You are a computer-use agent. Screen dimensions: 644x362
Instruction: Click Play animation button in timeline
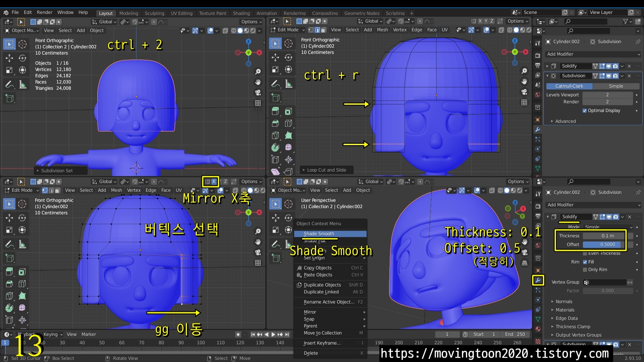[x=273, y=335]
